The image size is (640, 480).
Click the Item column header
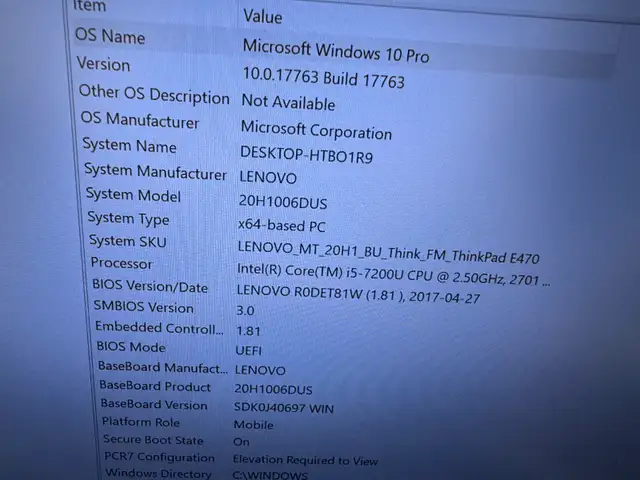(x=89, y=6)
